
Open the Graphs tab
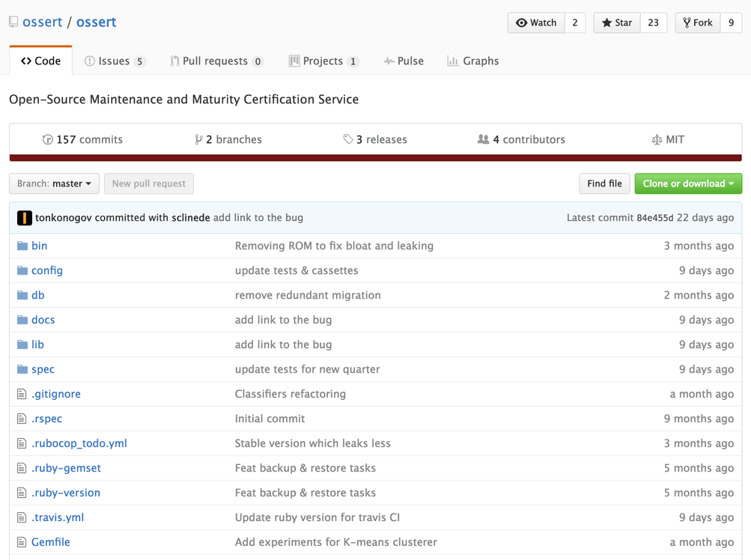click(472, 61)
